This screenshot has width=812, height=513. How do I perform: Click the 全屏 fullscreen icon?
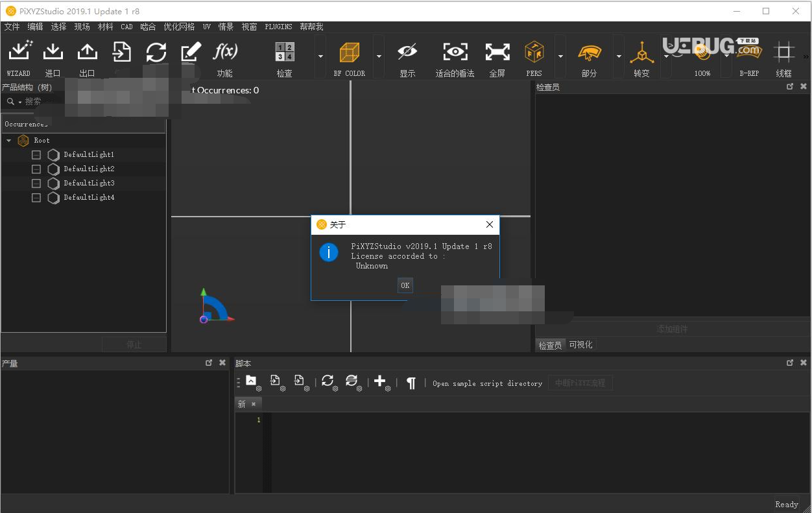click(497, 52)
